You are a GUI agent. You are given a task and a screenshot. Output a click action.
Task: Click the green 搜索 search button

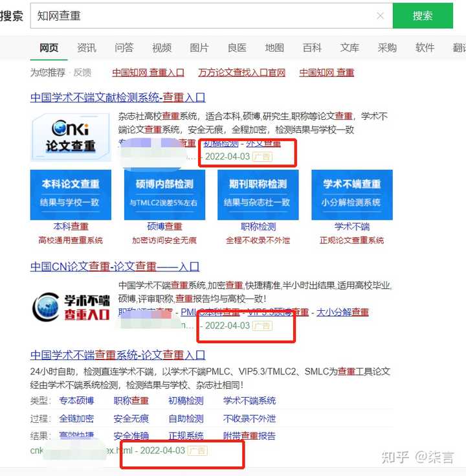(423, 16)
